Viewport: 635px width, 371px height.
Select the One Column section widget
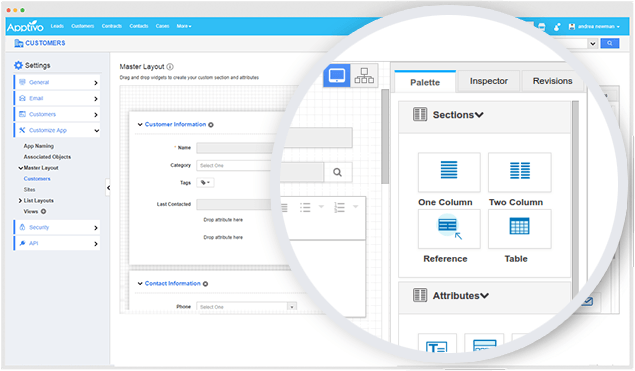tap(449, 172)
